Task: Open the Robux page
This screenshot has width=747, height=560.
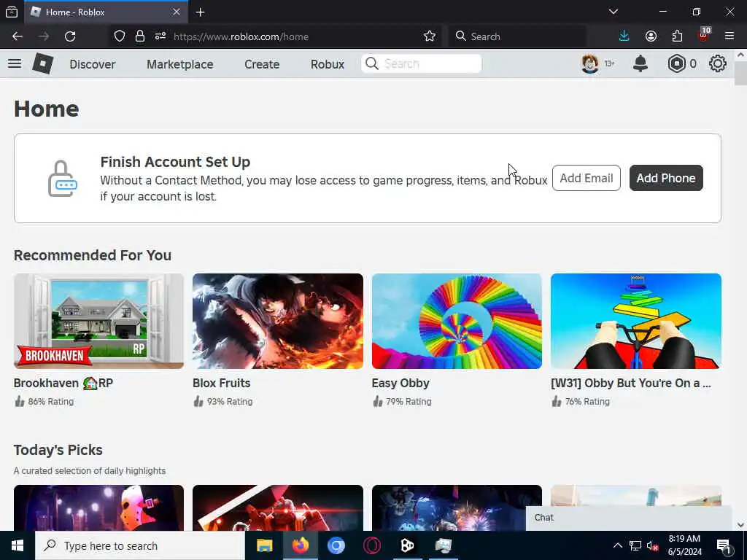Action: coord(328,64)
